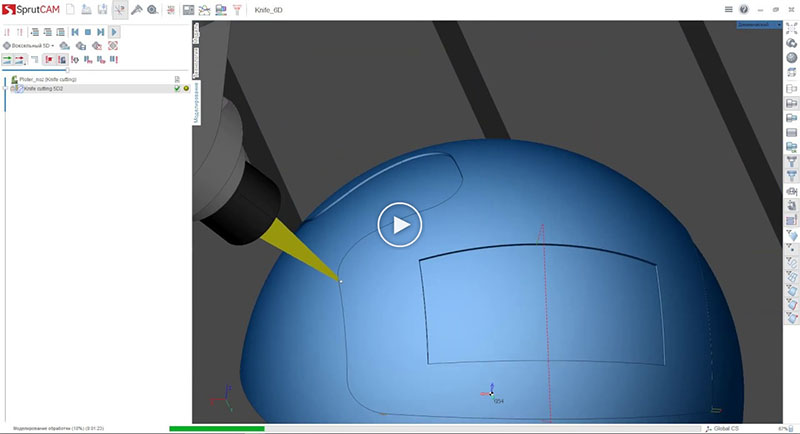
Task: Jump to simulation start
Action: (75, 32)
